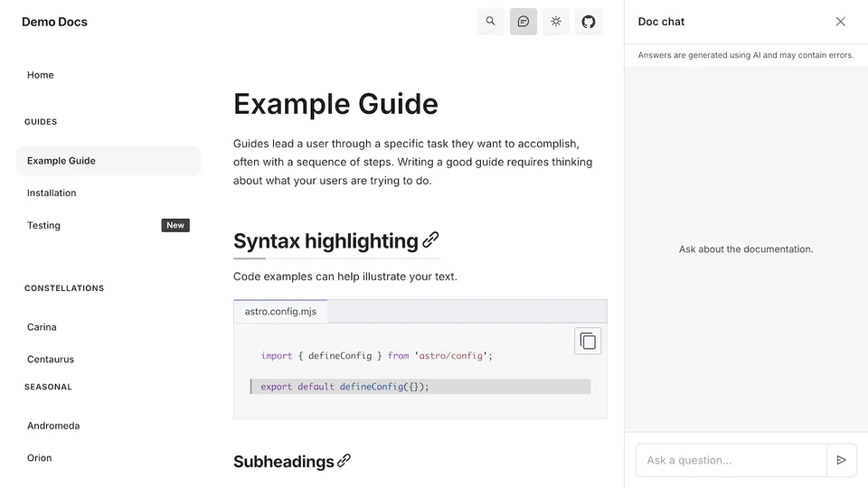Screen dimensions: 868x488
Task: Open the Andromeda sidebar entry
Action: (53, 426)
